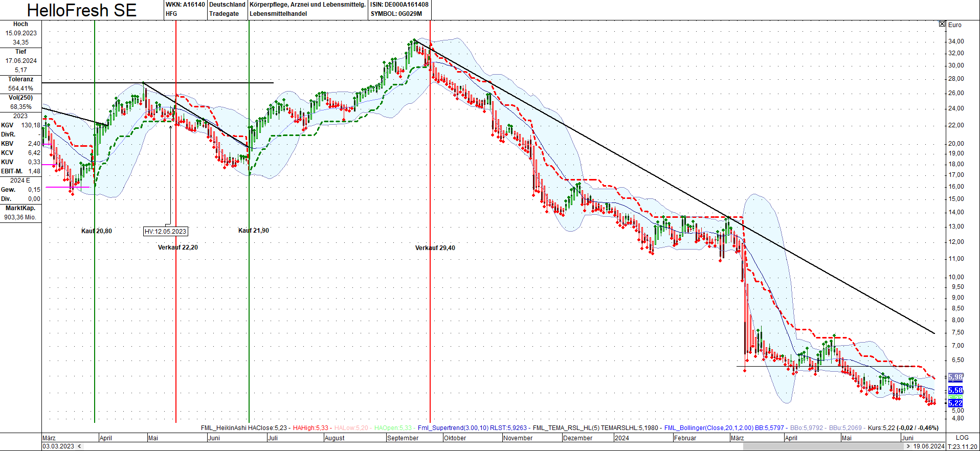Click the left scroll arrow next to 03.03.2023

78,446
